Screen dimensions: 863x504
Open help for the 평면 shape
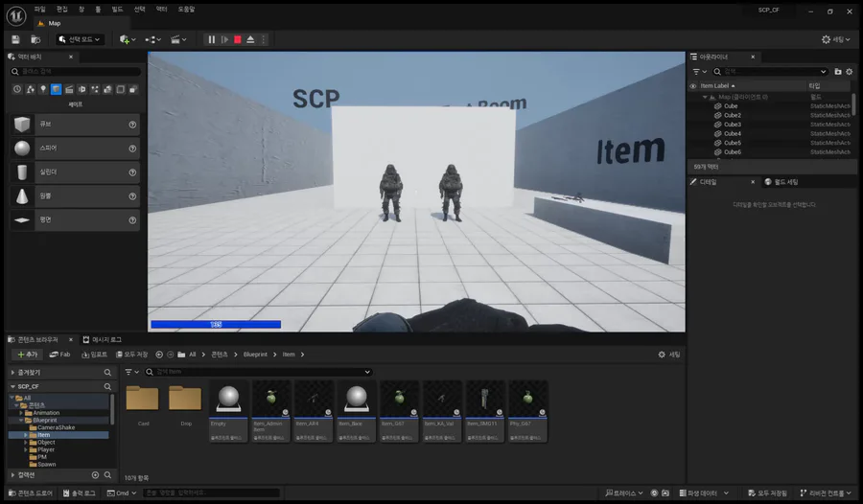point(132,220)
